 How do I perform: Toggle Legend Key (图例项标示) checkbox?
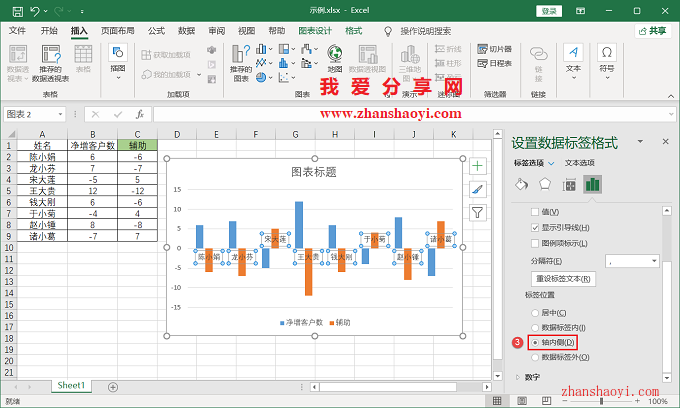(x=535, y=243)
